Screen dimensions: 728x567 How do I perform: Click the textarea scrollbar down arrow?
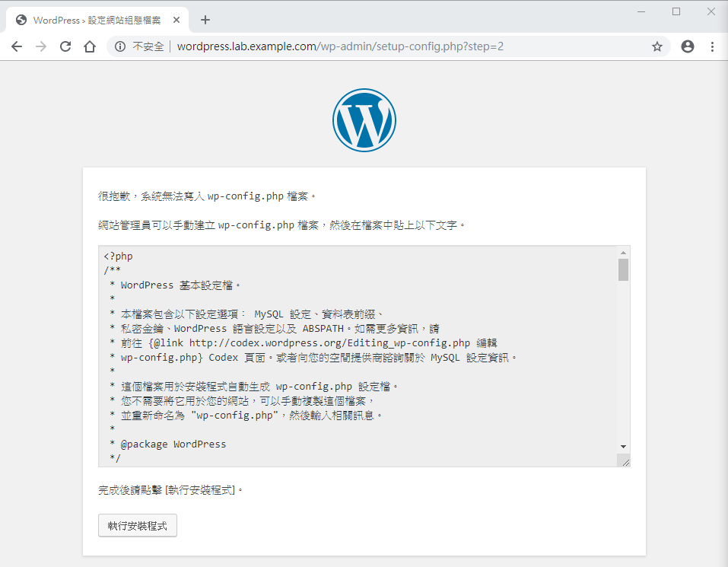tap(623, 447)
